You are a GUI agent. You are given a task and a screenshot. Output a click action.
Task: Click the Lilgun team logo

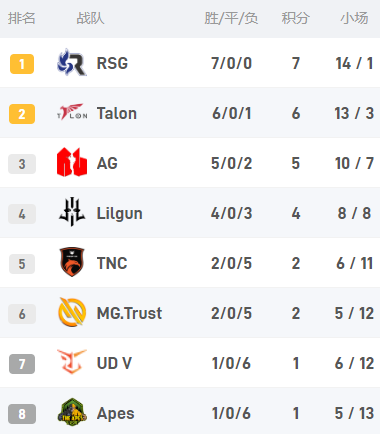click(x=72, y=212)
